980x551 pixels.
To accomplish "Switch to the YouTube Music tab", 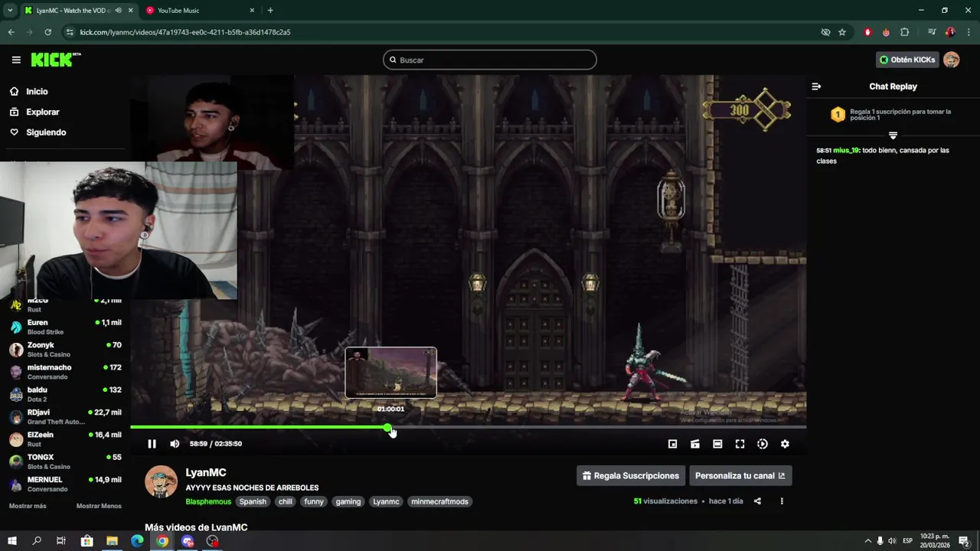I will [200, 10].
